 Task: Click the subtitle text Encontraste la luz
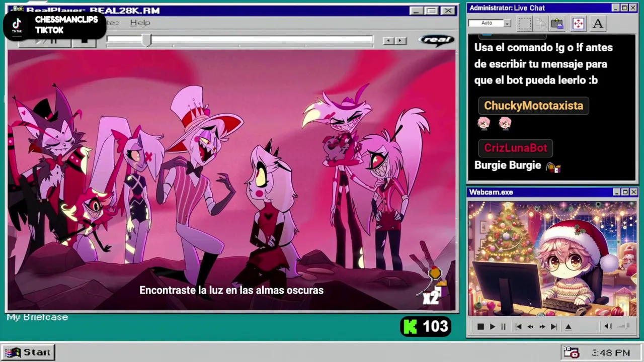tap(231, 290)
